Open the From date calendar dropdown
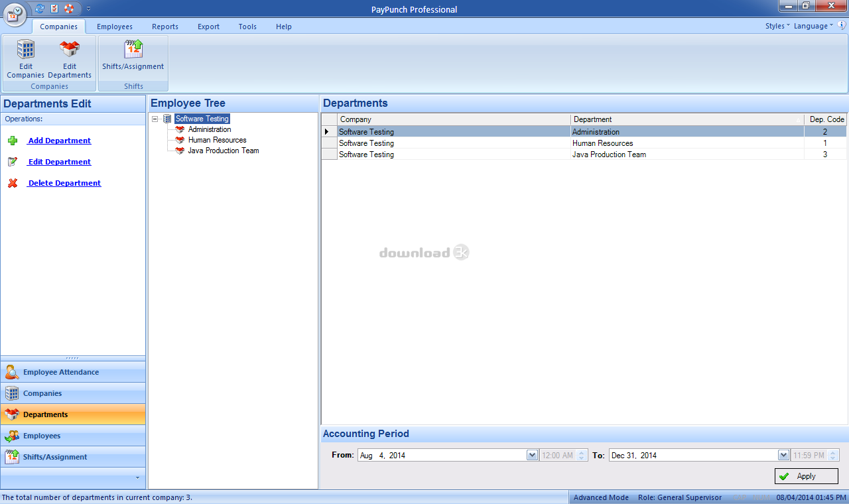This screenshot has height=504, width=849. (532, 456)
